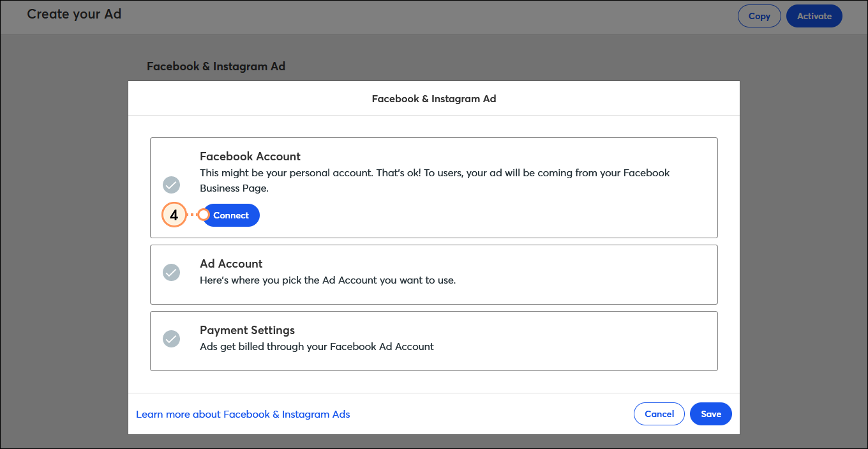Viewport: 868px width, 449px height.
Task: Click the Cancel button in dialog
Action: pos(659,414)
